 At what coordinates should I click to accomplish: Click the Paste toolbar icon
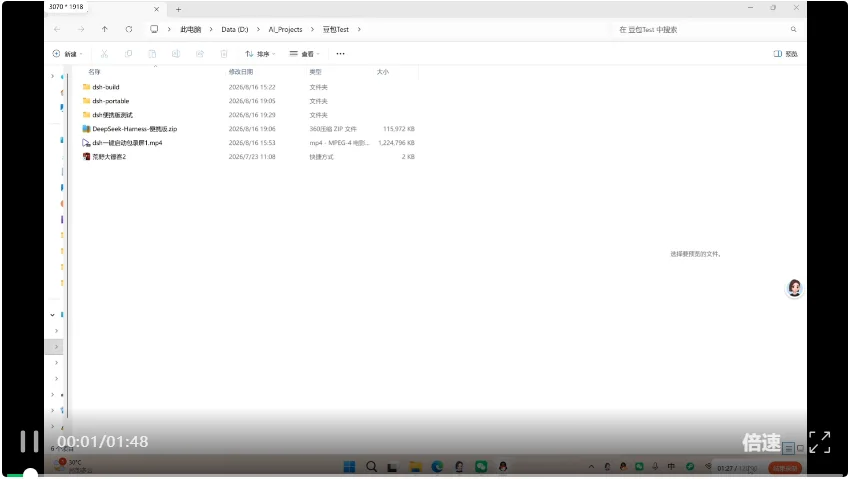[152, 54]
